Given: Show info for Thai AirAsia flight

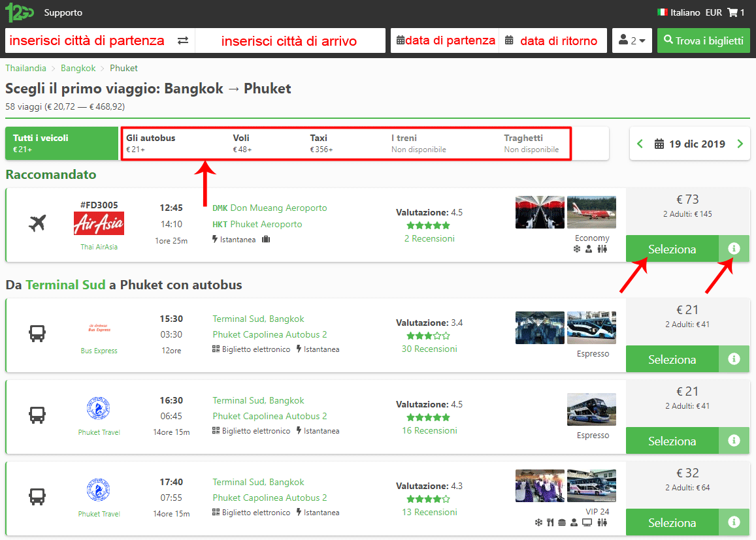Looking at the screenshot, I should [x=734, y=249].
